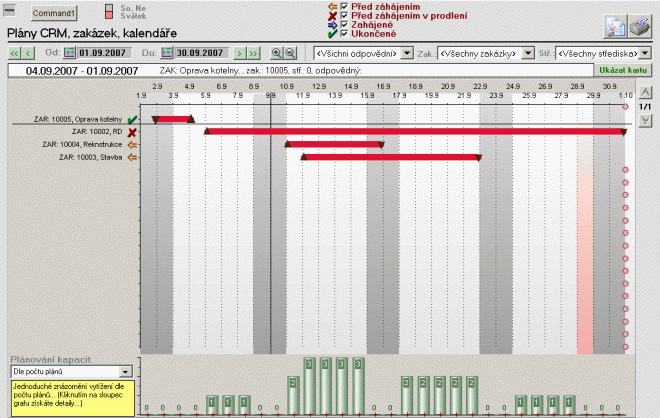Jump back with double-left arrow button
The width and height of the screenshot is (660, 418).
pyautogui.click(x=15, y=53)
